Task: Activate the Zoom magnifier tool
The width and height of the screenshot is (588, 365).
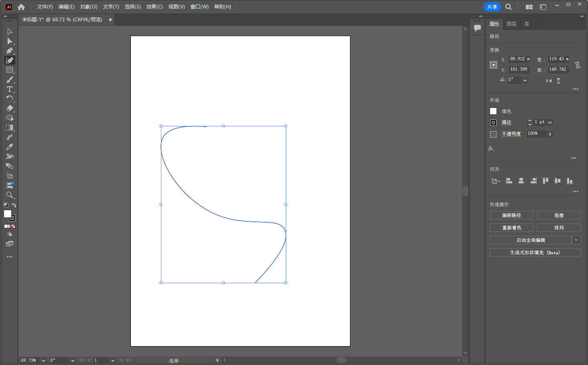Action: 10,195
